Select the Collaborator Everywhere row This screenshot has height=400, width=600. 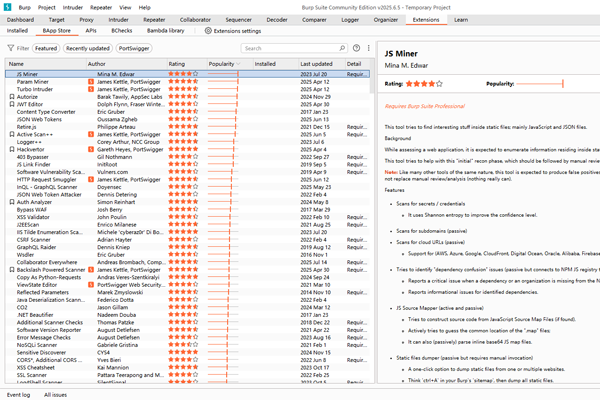pos(188,262)
